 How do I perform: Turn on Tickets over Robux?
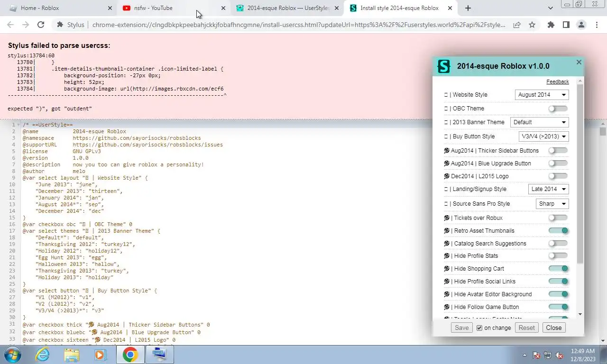[558, 218]
